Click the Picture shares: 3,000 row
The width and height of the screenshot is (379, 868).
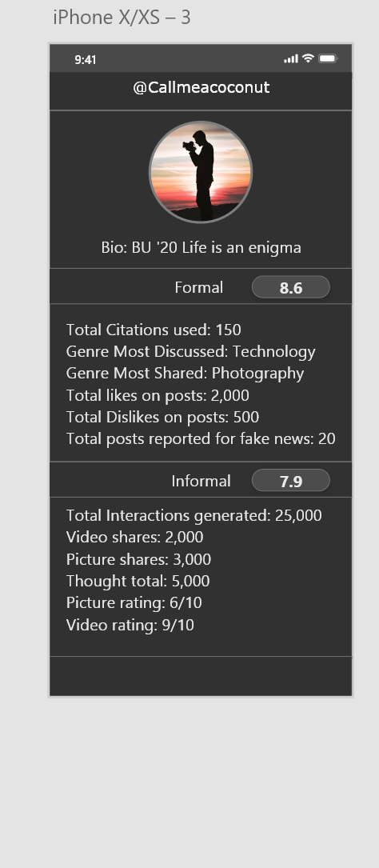139,559
